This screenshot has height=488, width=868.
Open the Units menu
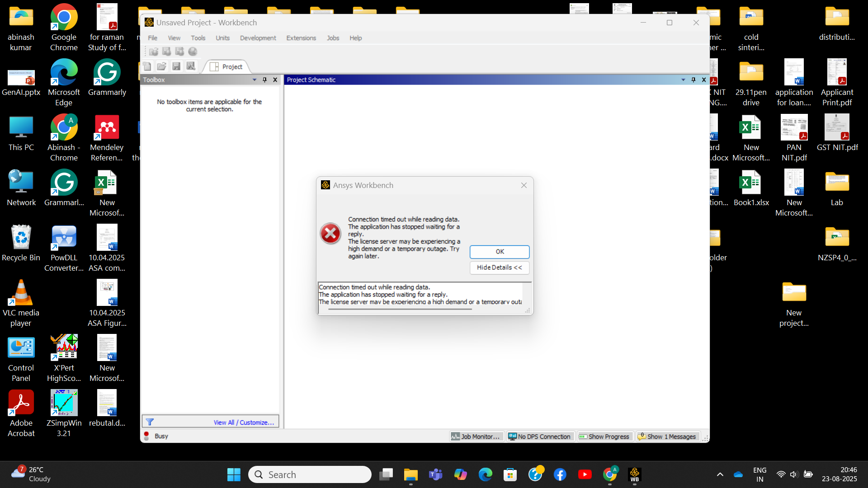click(x=222, y=38)
